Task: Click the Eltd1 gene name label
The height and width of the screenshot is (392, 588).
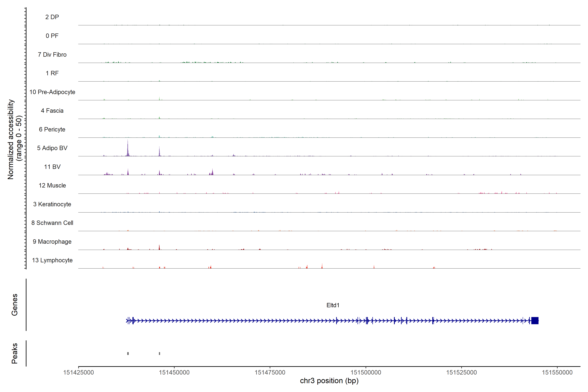Action: coord(333,305)
